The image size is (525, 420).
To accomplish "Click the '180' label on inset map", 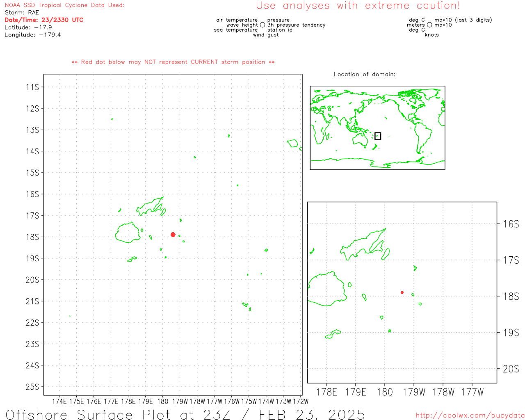I will coord(385,392).
